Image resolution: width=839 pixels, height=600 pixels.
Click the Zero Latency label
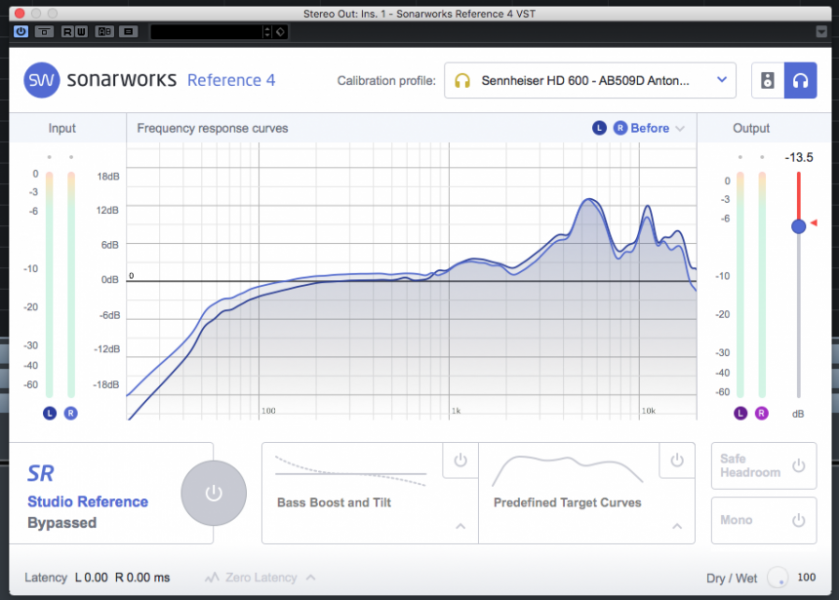click(261, 578)
